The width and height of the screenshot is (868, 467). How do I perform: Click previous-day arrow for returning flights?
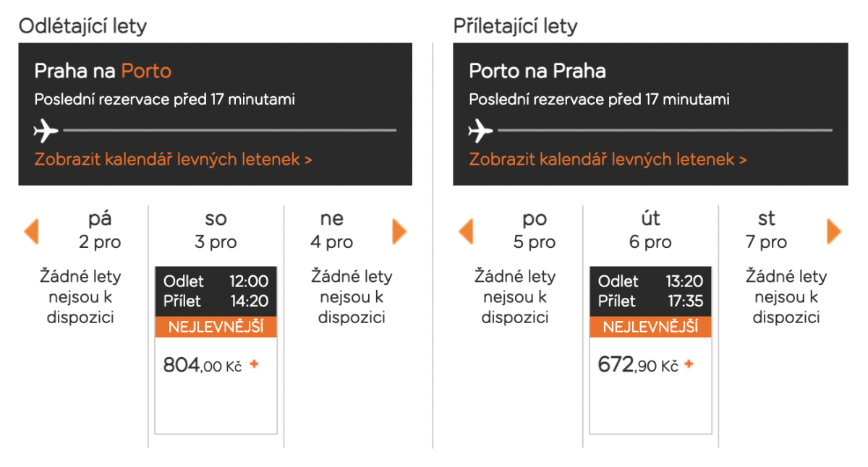[x=466, y=232]
